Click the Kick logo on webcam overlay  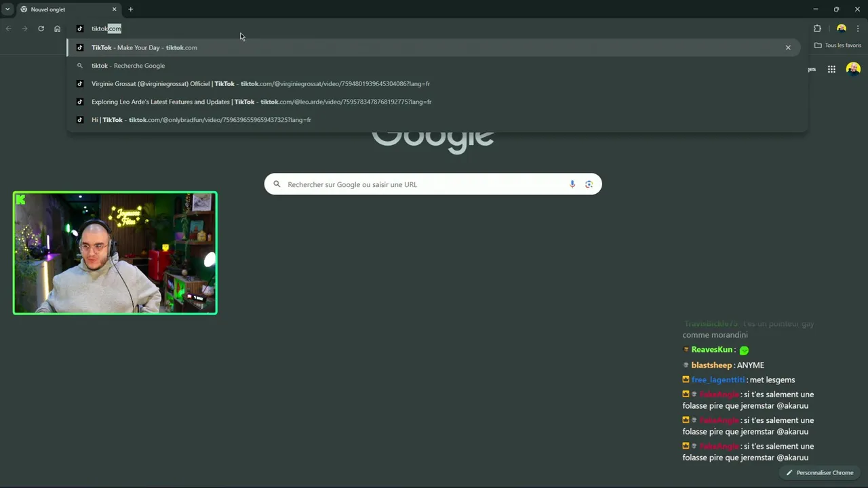pos(21,199)
